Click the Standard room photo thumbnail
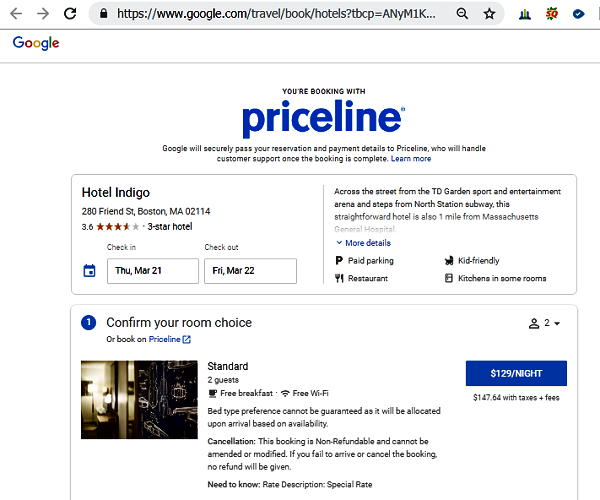 tap(139, 400)
